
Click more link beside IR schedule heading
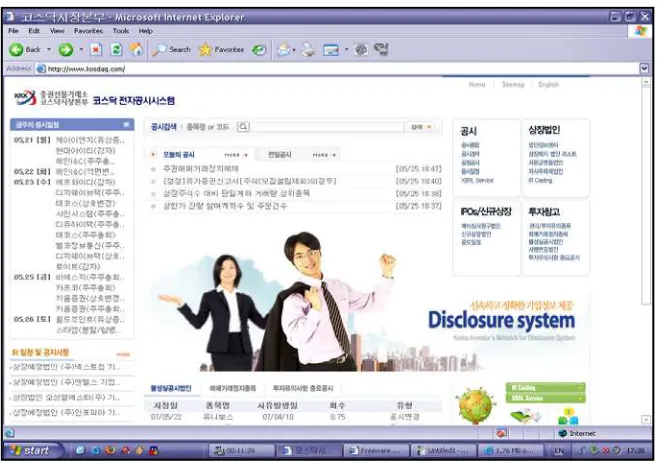click(x=123, y=355)
